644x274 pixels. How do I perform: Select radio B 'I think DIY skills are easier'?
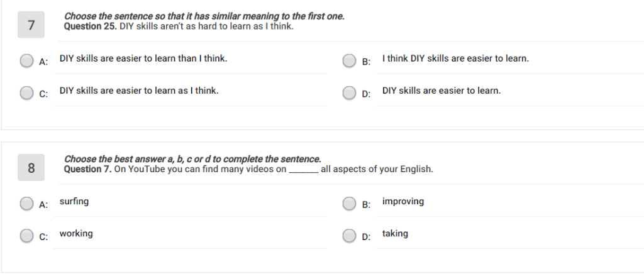350,60
